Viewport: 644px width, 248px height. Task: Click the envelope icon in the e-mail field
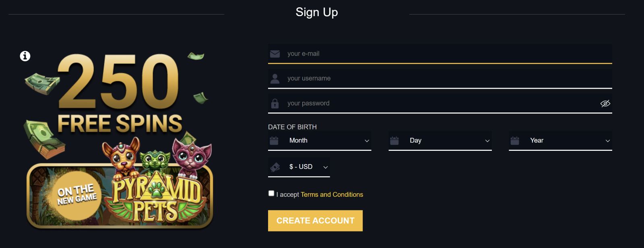[275, 54]
